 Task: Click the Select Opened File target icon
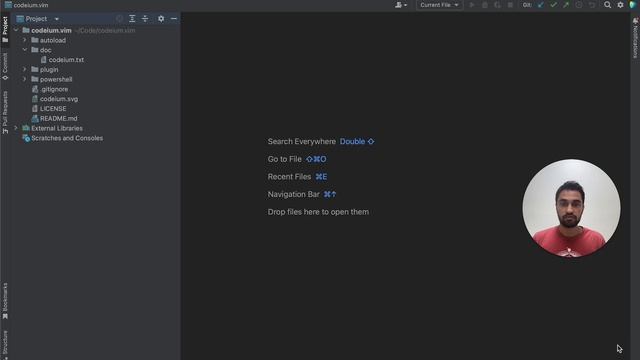click(x=120, y=19)
